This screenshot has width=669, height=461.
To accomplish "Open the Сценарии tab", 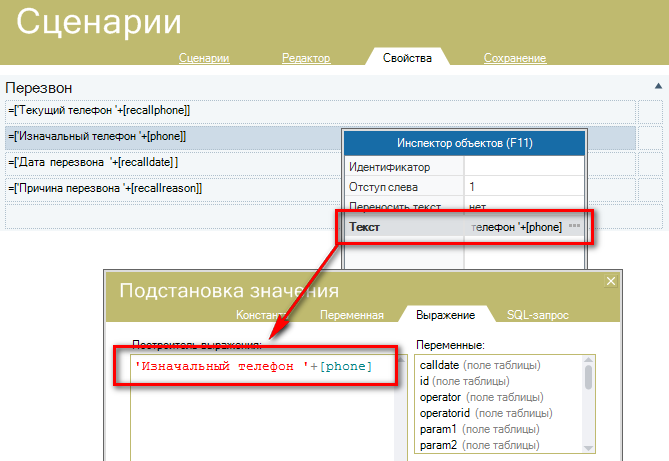I will coord(204,59).
